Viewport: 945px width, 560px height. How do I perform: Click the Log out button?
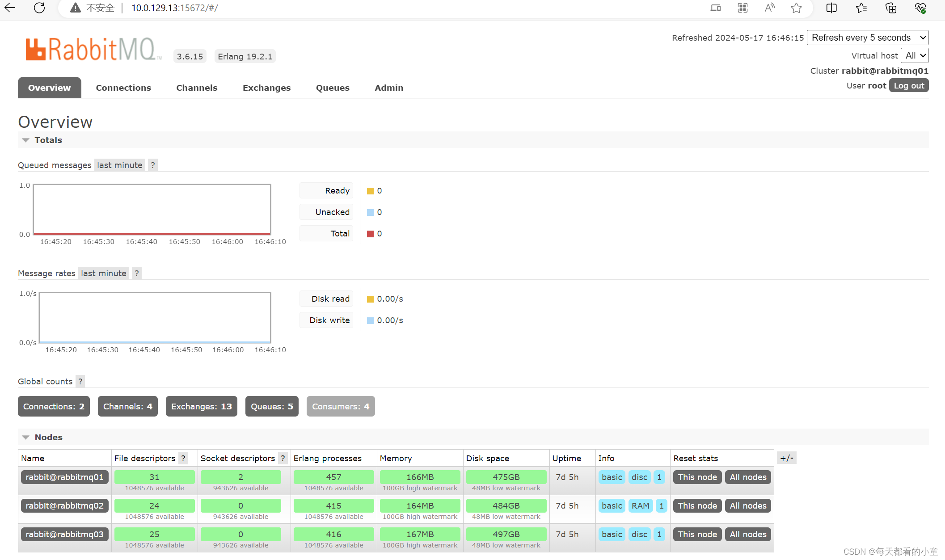[x=908, y=85]
